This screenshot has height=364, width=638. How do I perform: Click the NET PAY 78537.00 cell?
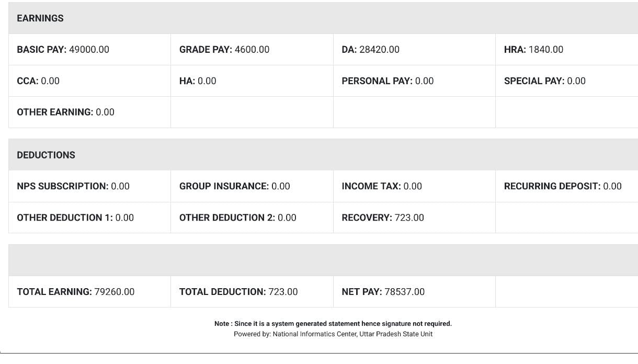[383, 292]
